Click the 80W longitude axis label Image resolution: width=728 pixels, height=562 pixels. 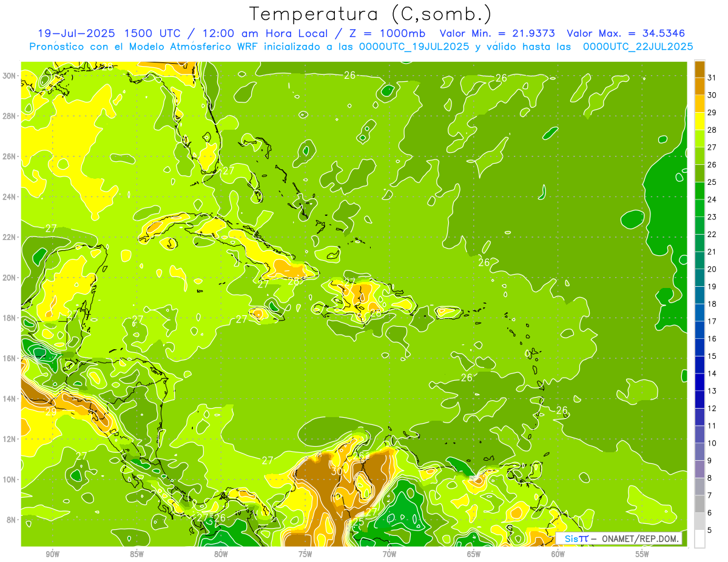click(x=221, y=555)
